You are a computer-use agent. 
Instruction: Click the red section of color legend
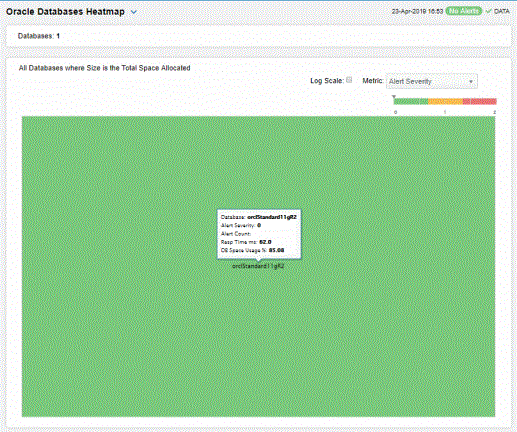click(480, 101)
